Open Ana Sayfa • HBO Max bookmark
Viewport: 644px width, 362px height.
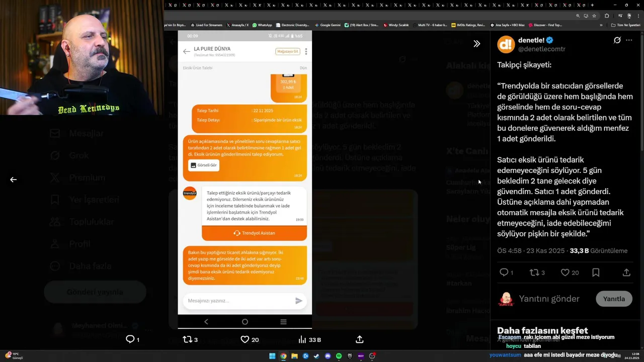507,25
